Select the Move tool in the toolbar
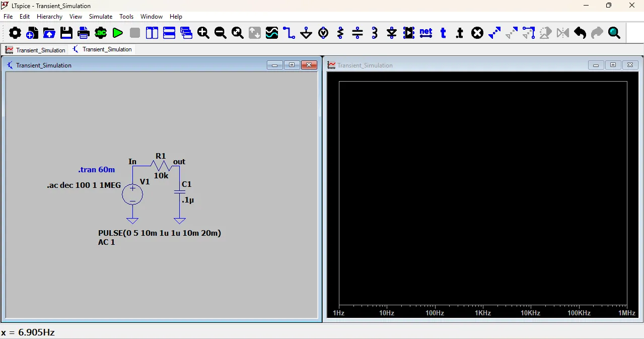The width and height of the screenshot is (644, 339). pos(529,33)
